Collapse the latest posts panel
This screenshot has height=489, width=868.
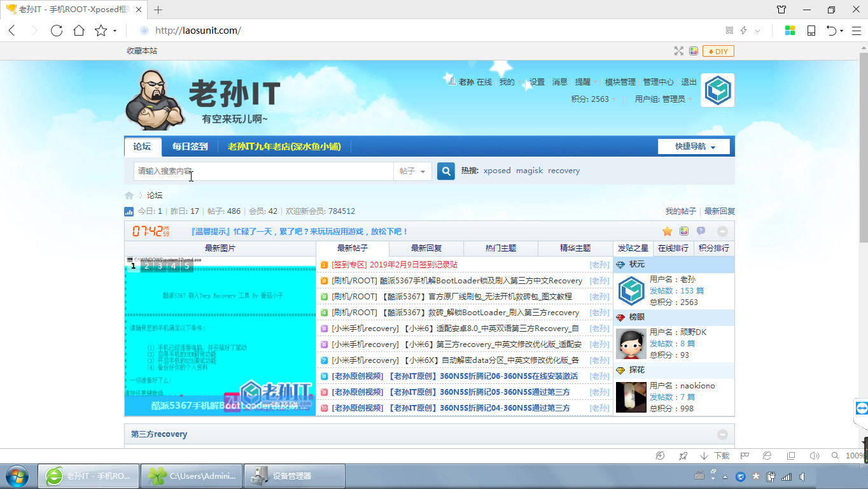[x=722, y=231]
